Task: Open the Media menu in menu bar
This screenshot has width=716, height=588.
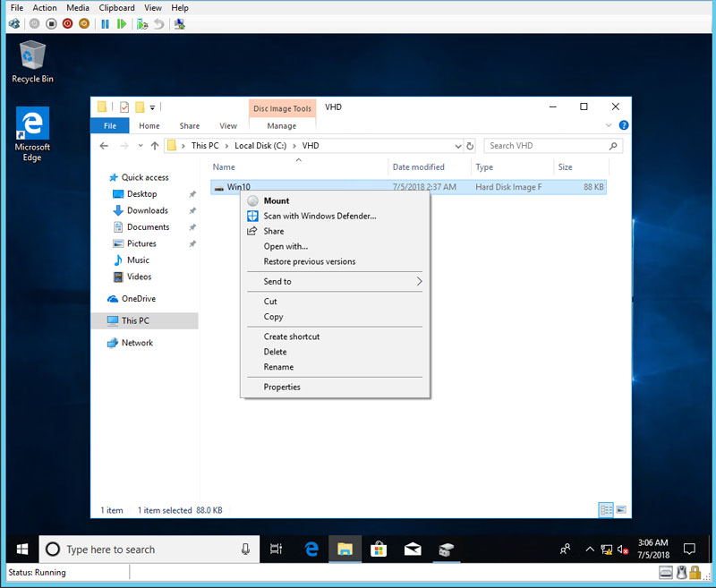Action: pos(77,8)
